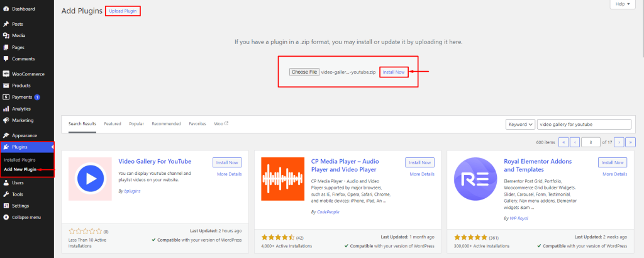644x258 pixels.
Task: Click the Collapse menu arrow icon
Action: 6,217
